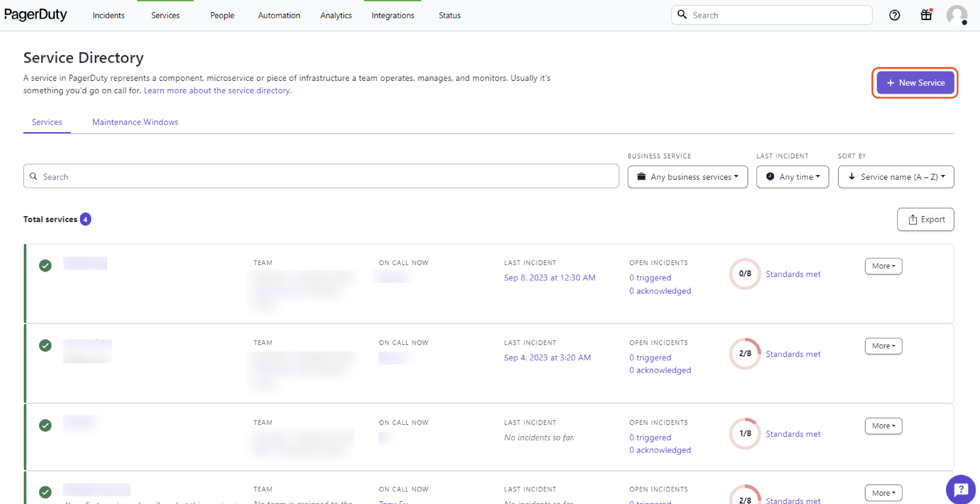Open the chat support bubble icon

960,489
